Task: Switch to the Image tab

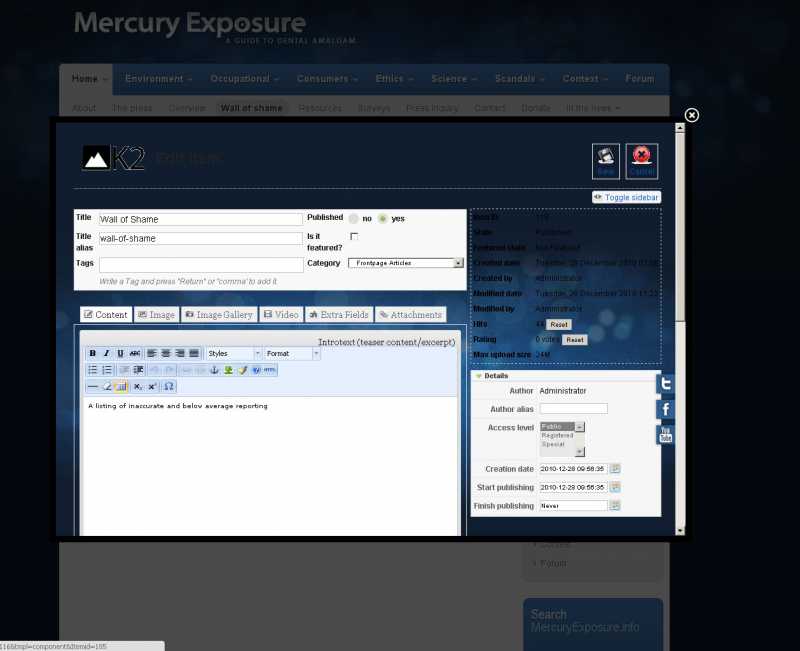Action: 157,315
